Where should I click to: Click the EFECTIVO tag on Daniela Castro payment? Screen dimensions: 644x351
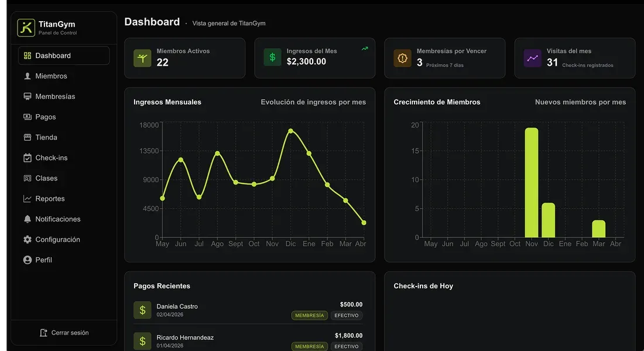point(346,315)
